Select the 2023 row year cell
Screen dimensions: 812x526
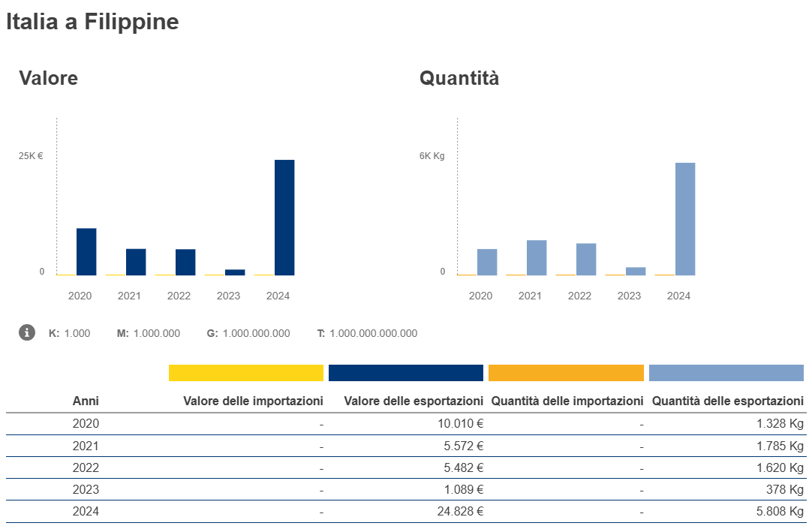pyautogui.click(x=86, y=490)
